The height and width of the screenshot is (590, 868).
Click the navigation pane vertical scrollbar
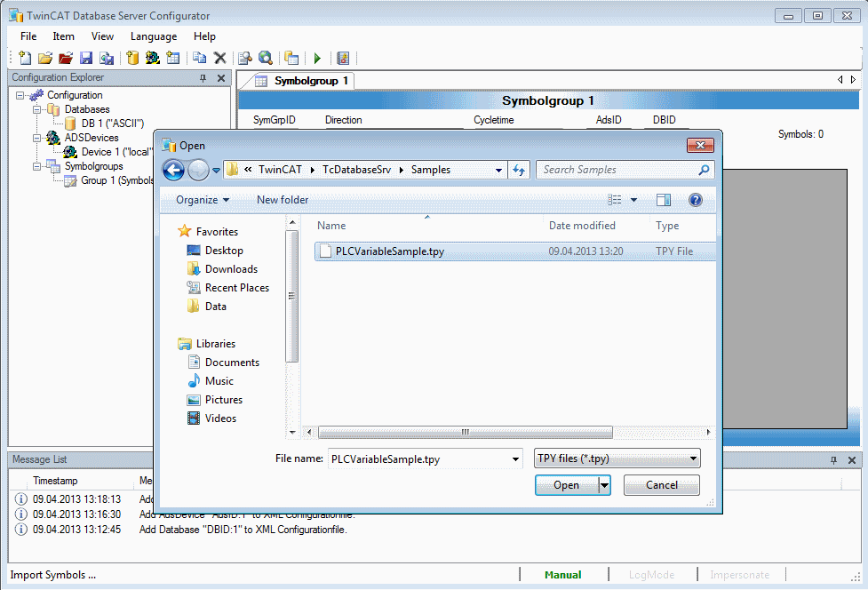(x=291, y=296)
